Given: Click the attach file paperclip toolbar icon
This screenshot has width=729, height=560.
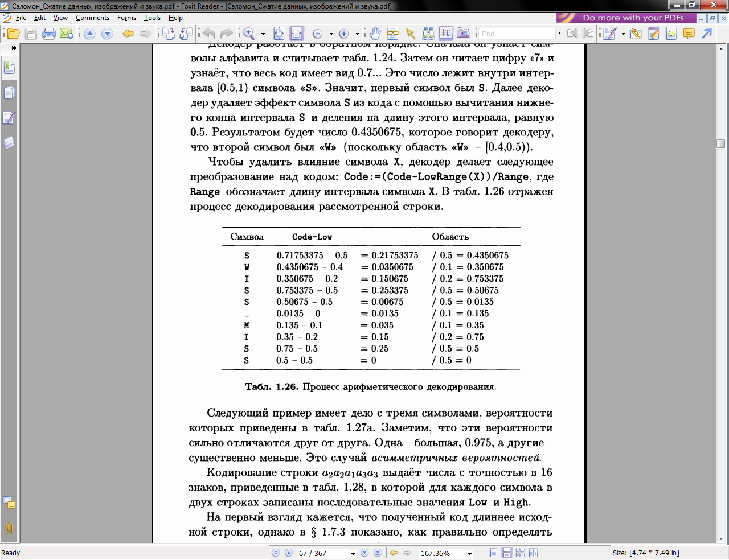Looking at the screenshot, I should point(636,34).
